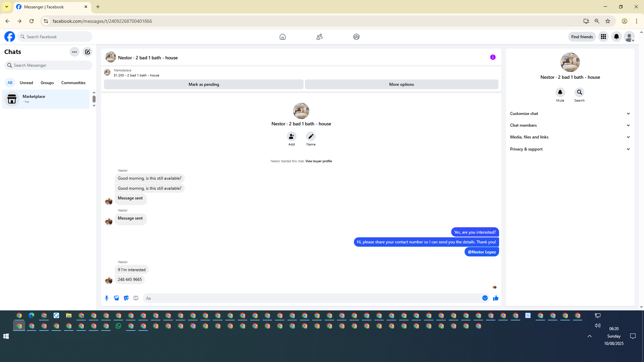Switch to the Unread chats tab
644x362 pixels.
tap(26, 83)
